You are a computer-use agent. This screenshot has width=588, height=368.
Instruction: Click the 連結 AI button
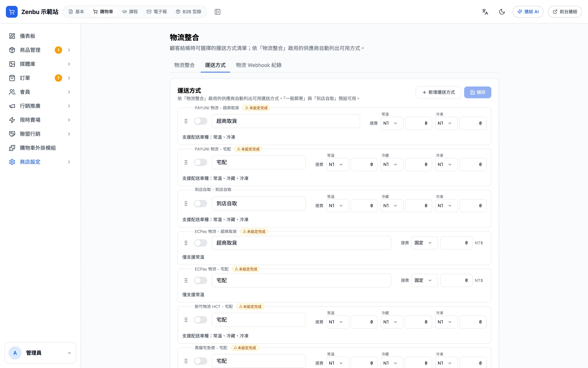(x=528, y=12)
